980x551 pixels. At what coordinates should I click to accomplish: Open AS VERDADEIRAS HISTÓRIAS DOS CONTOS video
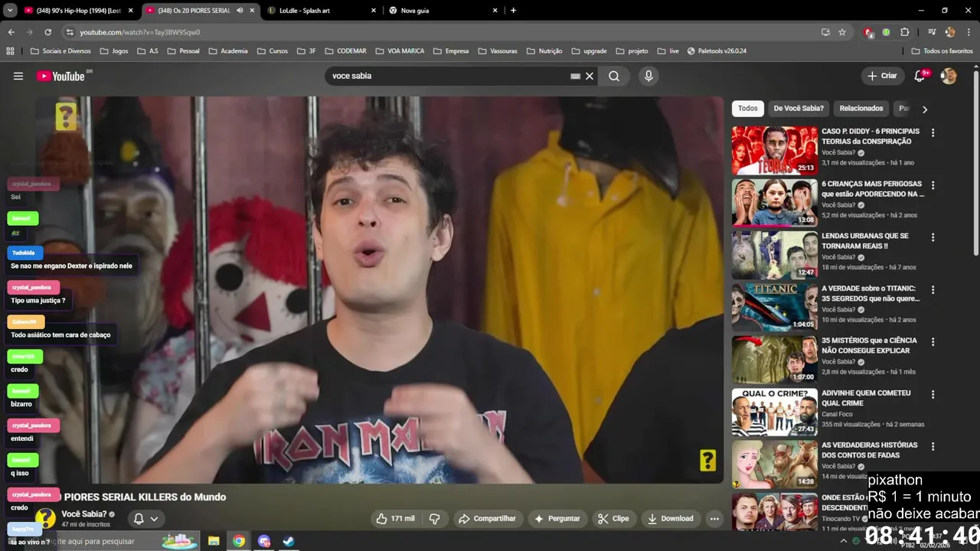(x=774, y=464)
